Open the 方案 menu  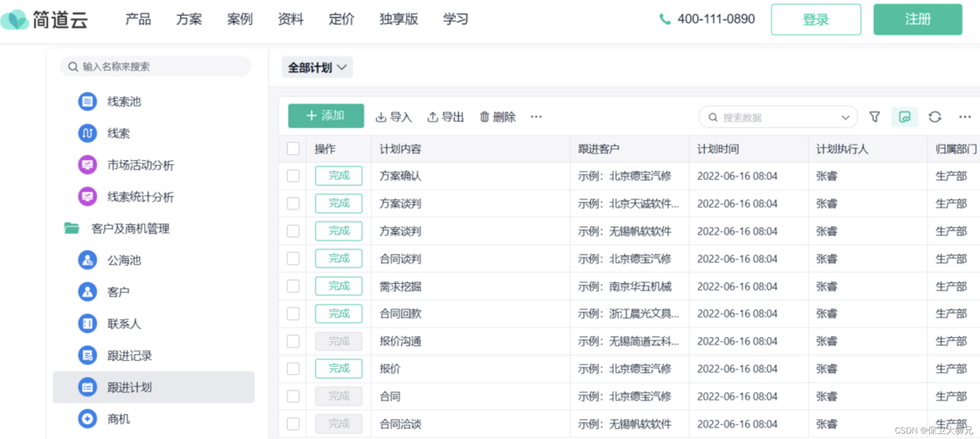pyautogui.click(x=189, y=19)
